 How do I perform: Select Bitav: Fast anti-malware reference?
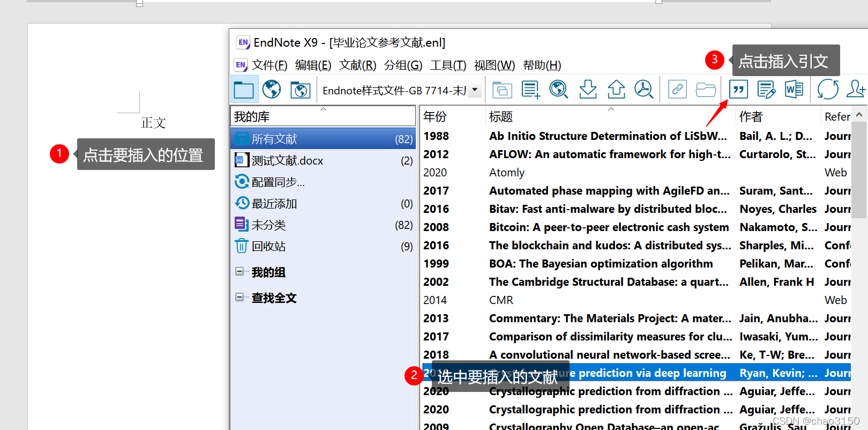point(636,209)
